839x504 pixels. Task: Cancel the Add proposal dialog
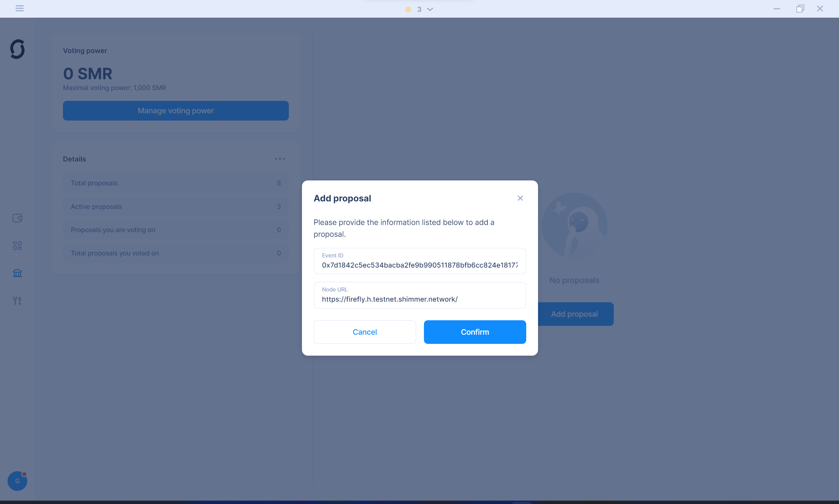pos(365,332)
